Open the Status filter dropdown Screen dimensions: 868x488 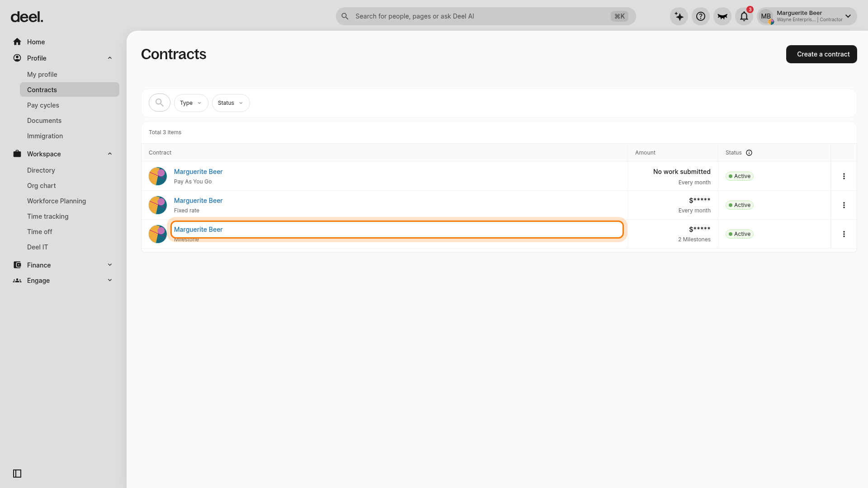231,103
